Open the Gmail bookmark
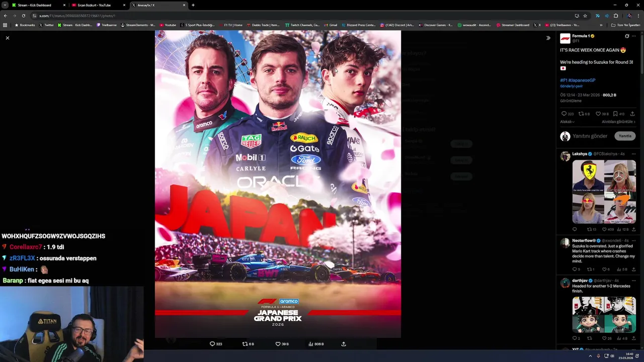The width and height of the screenshot is (644, 362). pos(331,25)
